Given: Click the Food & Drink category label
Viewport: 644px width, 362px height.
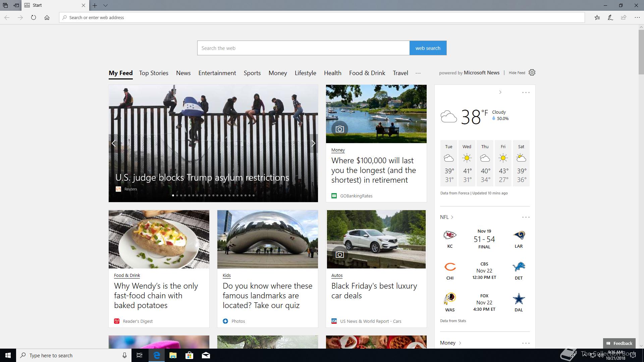Looking at the screenshot, I should click(127, 276).
